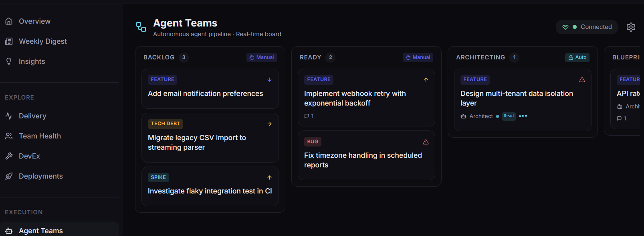Click Architect robot icon on multi-tenant card
The image size is (644, 236).
(x=463, y=116)
